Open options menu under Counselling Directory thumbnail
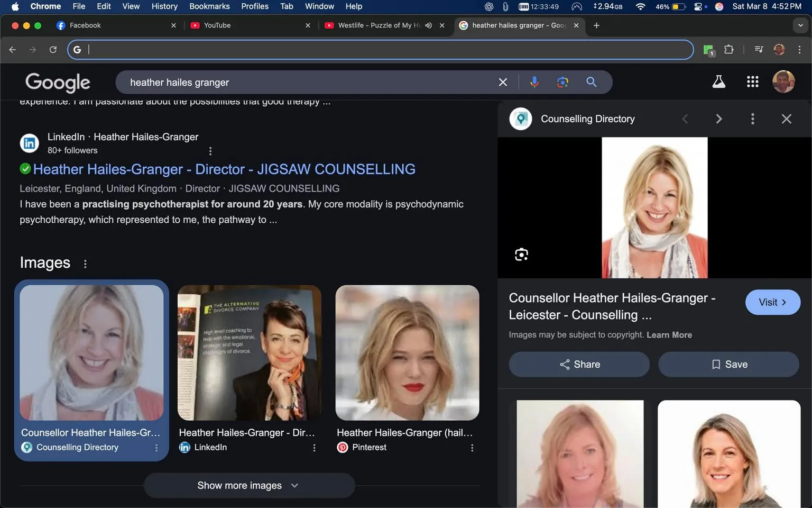 (x=155, y=447)
